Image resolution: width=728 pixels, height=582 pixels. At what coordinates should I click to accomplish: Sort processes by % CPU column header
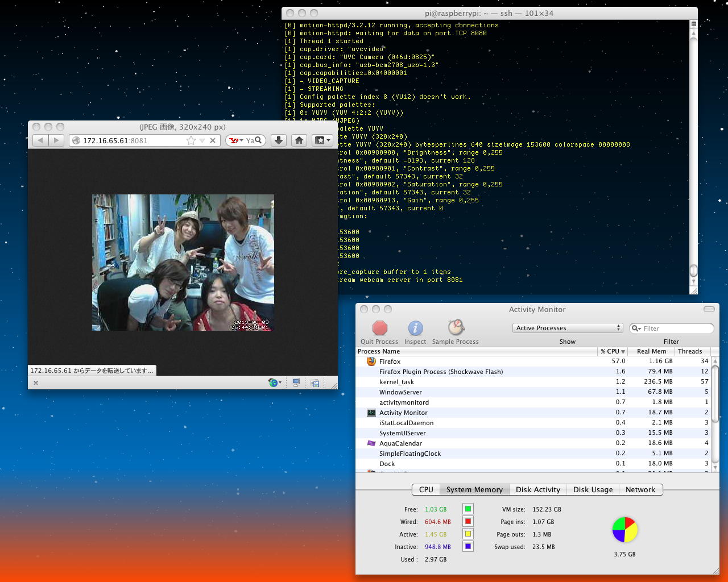612,351
